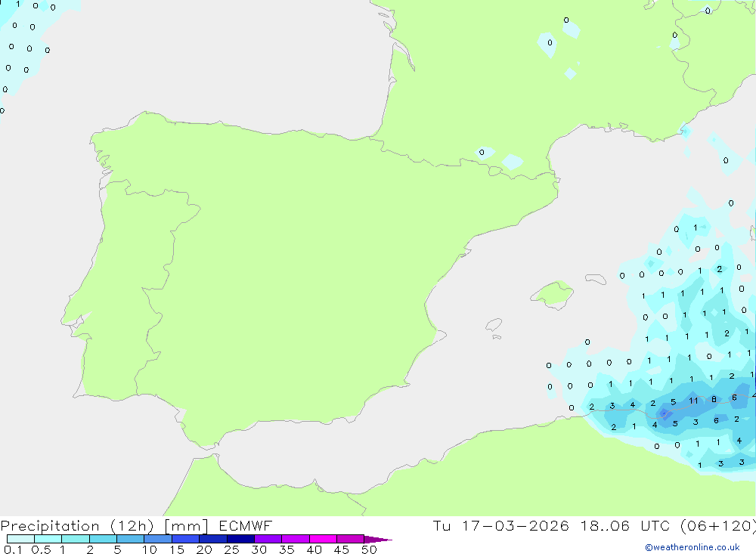The image size is (756, 554).
Task: Click the 'Precipitation (12h) [mm]' title text
Action: (x=104, y=525)
